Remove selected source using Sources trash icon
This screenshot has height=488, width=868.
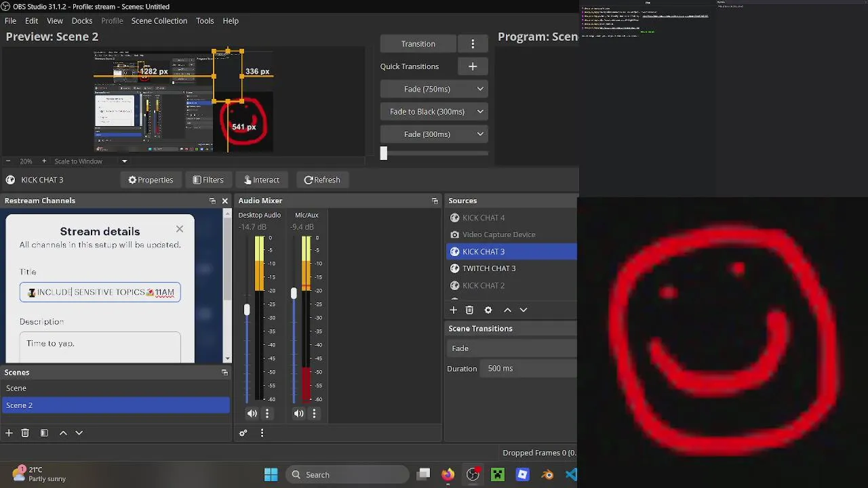click(x=469, y=310)
